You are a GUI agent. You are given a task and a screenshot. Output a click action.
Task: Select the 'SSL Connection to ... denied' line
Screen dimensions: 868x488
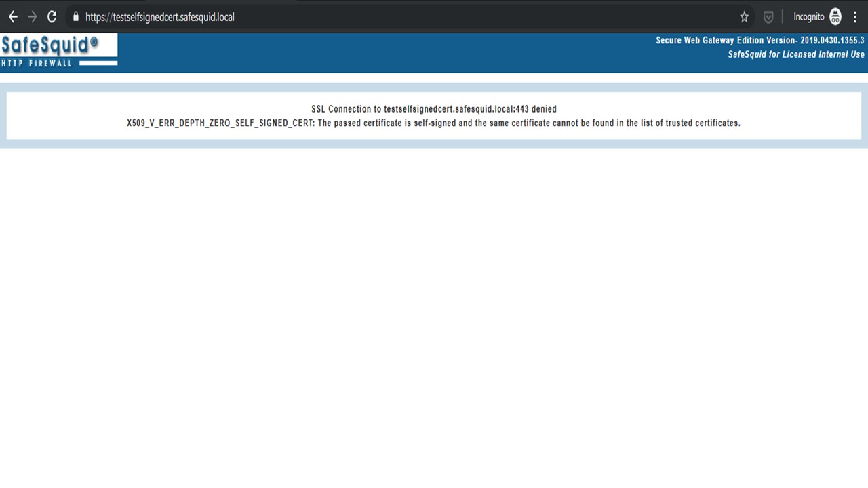pyautogui.click(x=434, y=109)
